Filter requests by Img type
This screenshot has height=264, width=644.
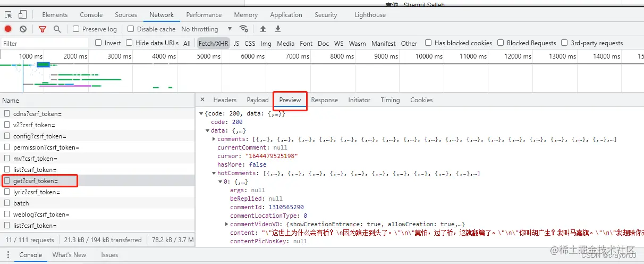[266, 43]
